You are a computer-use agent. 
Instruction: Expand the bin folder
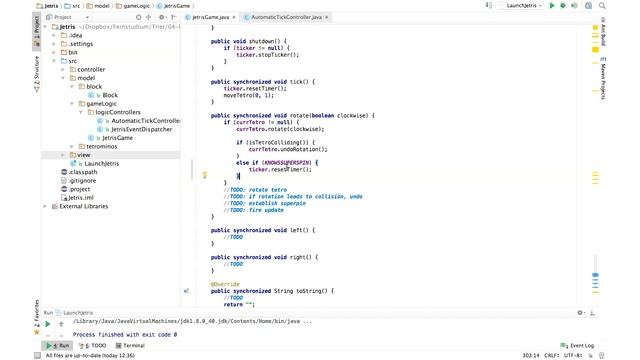54,53
